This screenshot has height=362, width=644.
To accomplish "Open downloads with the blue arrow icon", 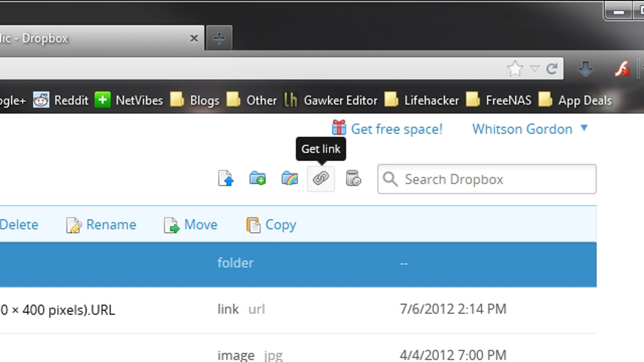I will coord(585,69).
